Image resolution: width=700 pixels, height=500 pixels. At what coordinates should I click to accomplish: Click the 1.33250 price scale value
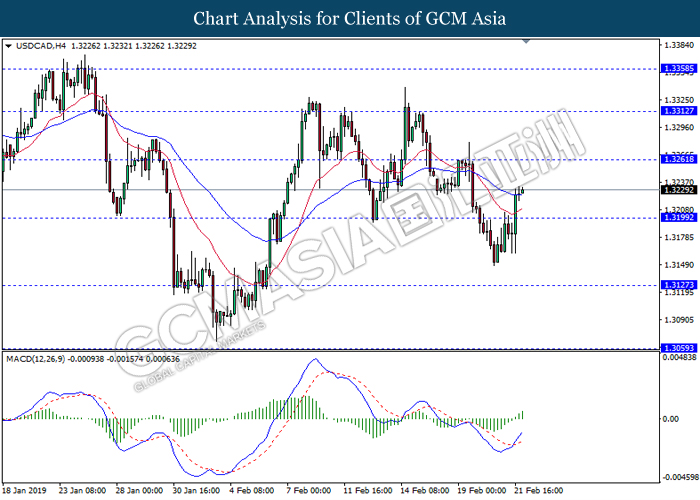click(x=679, y=100)
